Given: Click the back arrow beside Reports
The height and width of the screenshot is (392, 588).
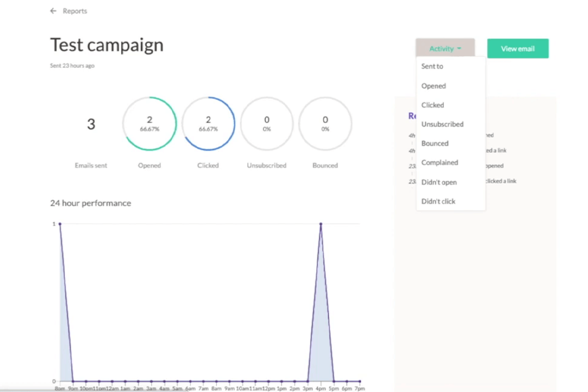Looking at the screenshot, I should tap(53, 11).
